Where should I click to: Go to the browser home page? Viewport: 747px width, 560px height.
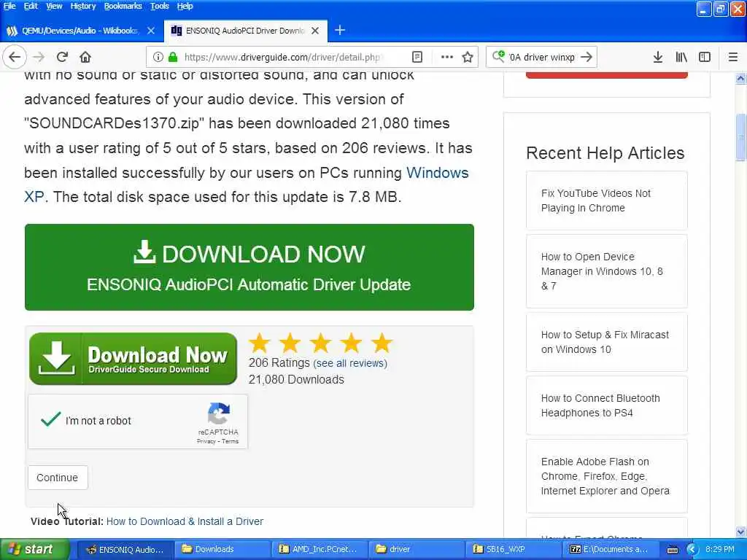click(85, 57)
